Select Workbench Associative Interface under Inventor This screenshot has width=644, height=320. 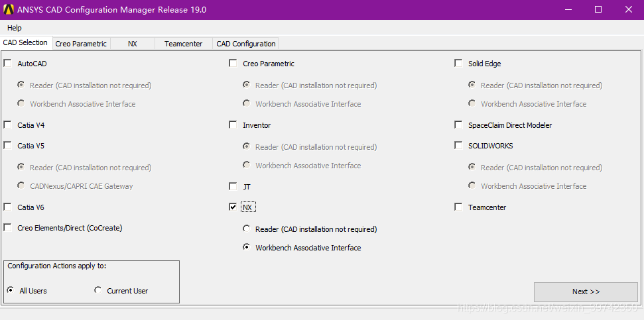(x=247, y=165)
